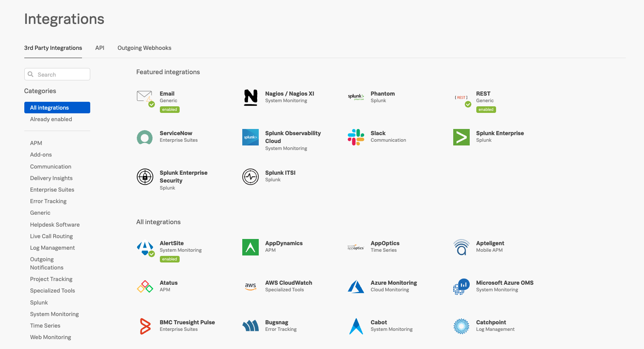Open the AppDynamics integration icon
The image size is (644, 349).
(x=251, y=247)
